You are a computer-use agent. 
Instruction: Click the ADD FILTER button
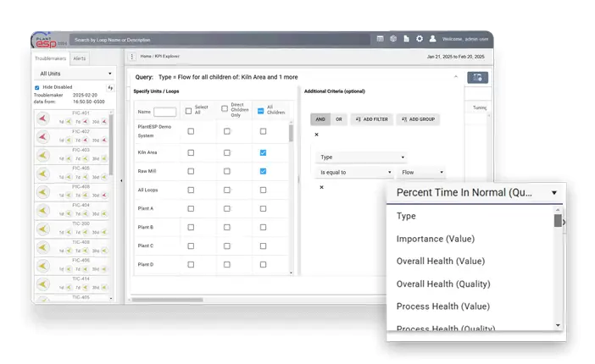(370, 119)
